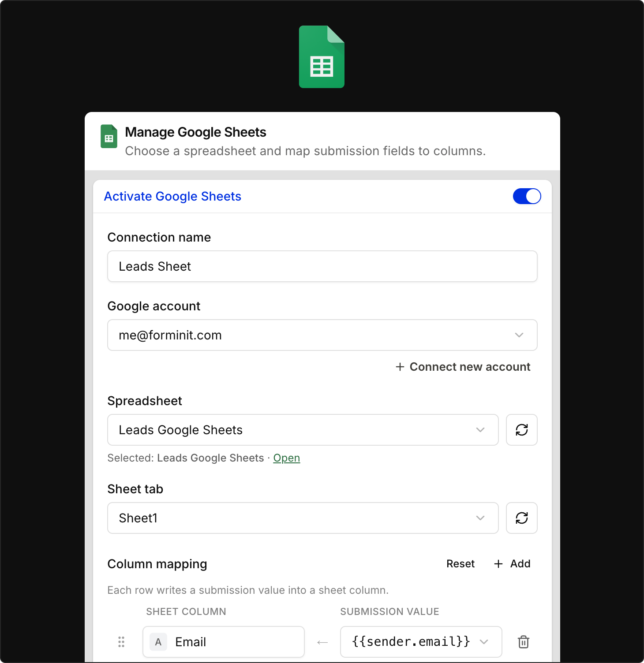
Task: Click the Connection name input field
Action: point(322,266)
